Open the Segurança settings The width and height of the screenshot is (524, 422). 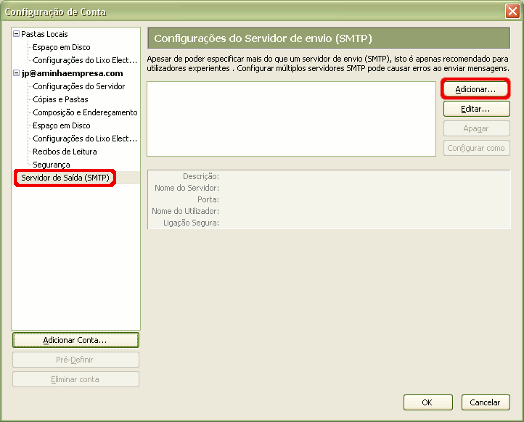pyautogui.click(x=51, y=165)
